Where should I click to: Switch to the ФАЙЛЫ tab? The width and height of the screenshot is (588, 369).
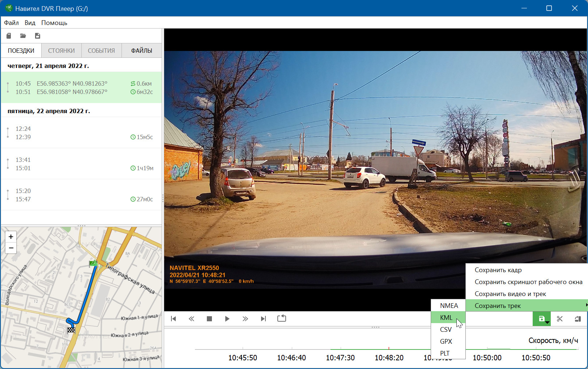[141, 51]
